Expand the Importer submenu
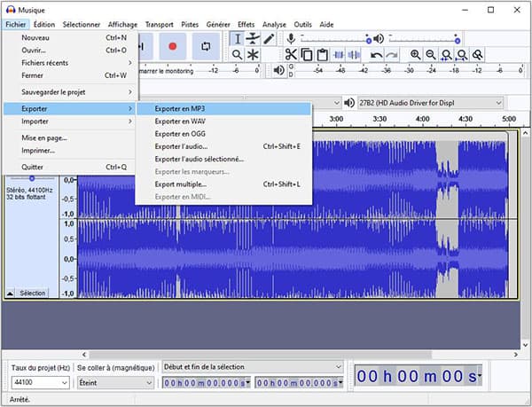 pyautogui.click(x=69, y=121)
